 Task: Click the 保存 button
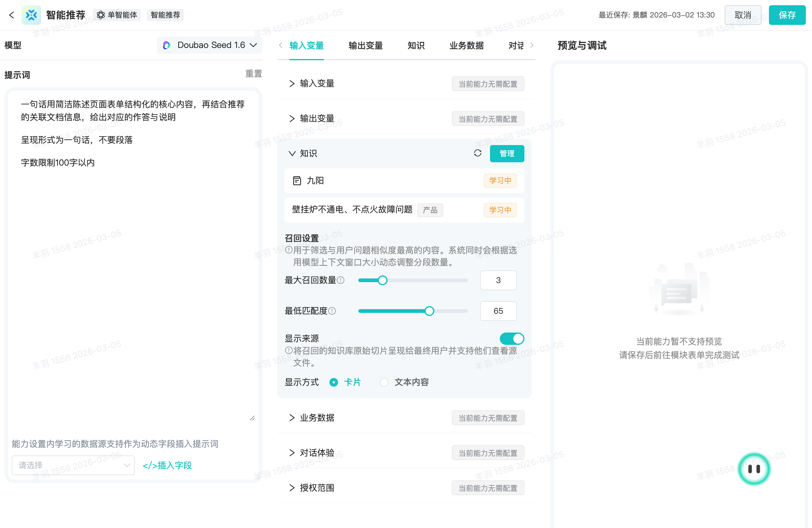[x=787, y=15]
